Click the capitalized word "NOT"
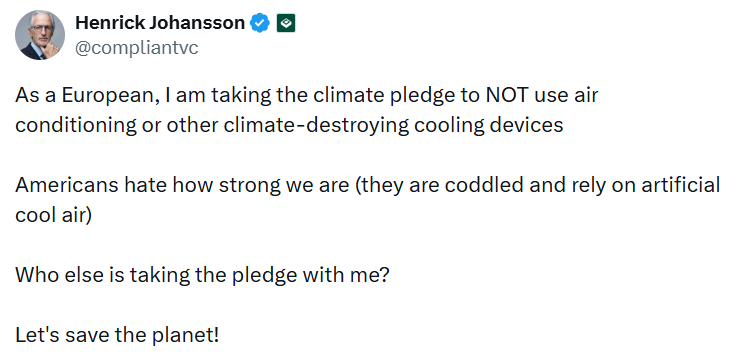 point(507,95)
